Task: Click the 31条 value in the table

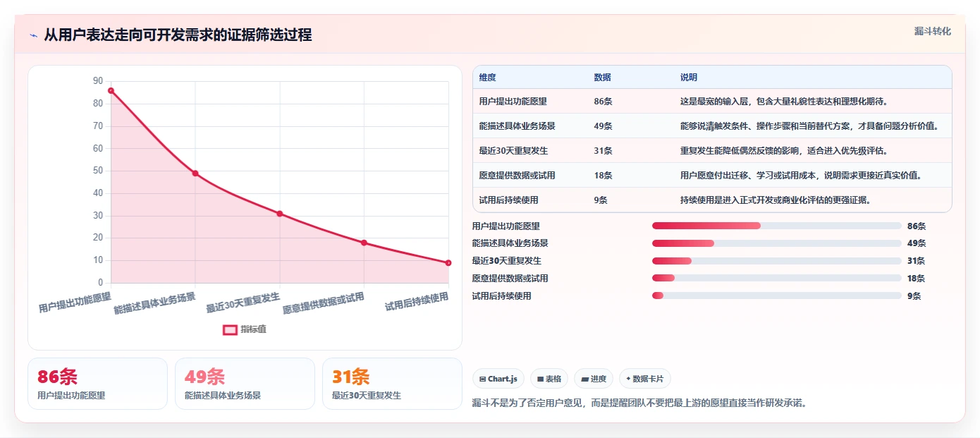Action: point(603,151)
